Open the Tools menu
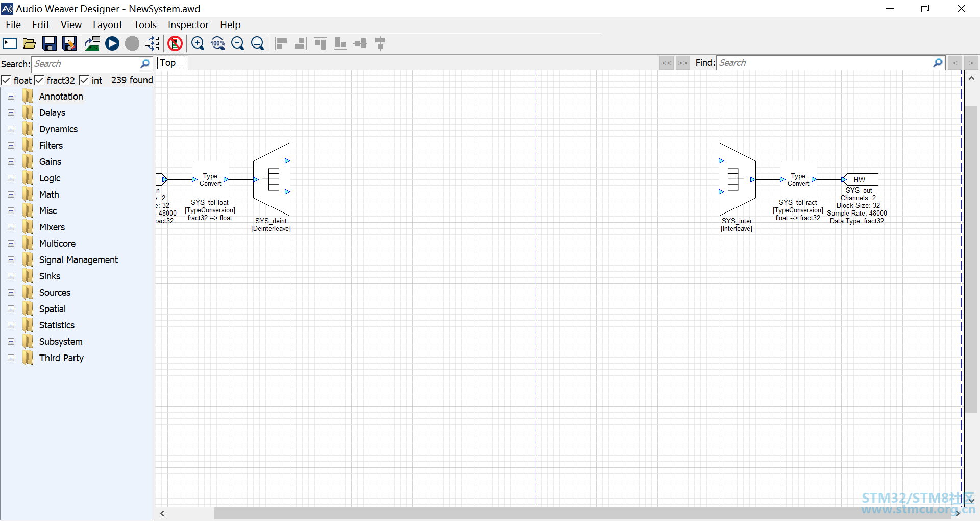This screenshot has height=521, width=980. coord(145,25)
